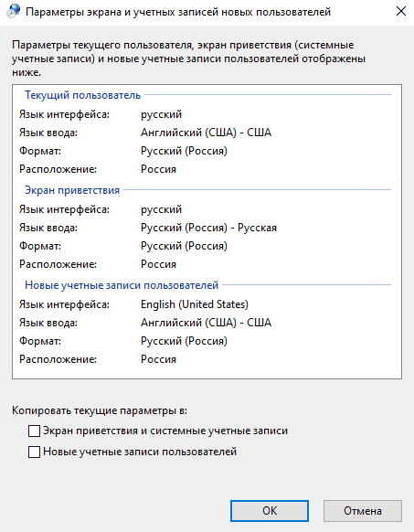Click the Отмена button
The height and width of the screenshot is (532, 414).
click(x=363, y=511)
